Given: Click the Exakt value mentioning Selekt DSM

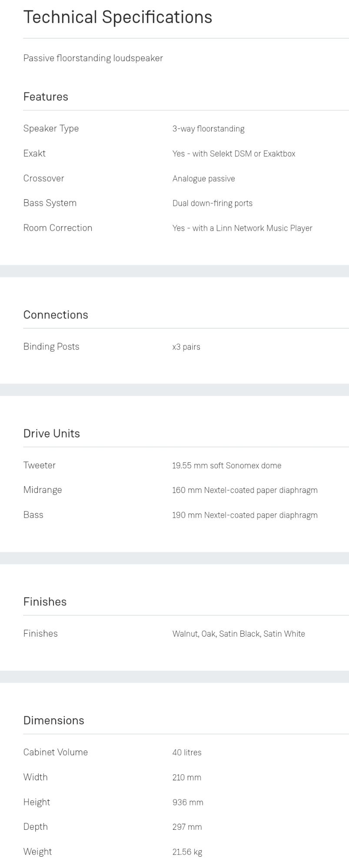Looking at the screenshot, I should pyautogui.click(x=233, y=154).
